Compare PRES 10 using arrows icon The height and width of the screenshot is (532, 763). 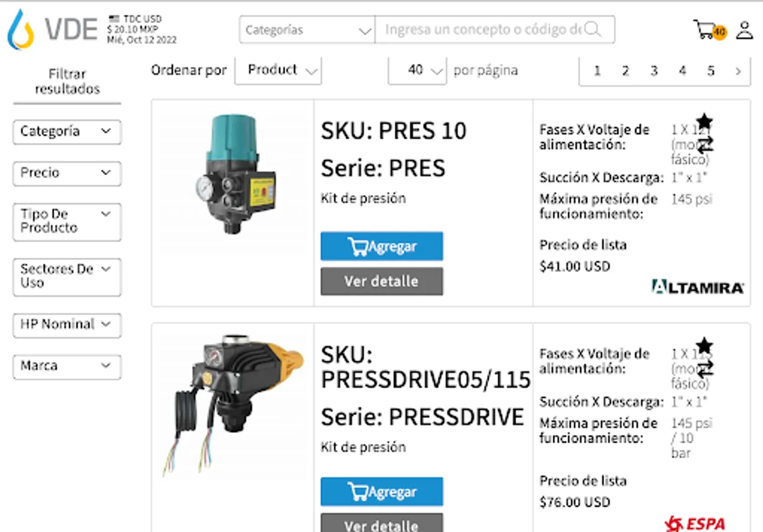704,144
